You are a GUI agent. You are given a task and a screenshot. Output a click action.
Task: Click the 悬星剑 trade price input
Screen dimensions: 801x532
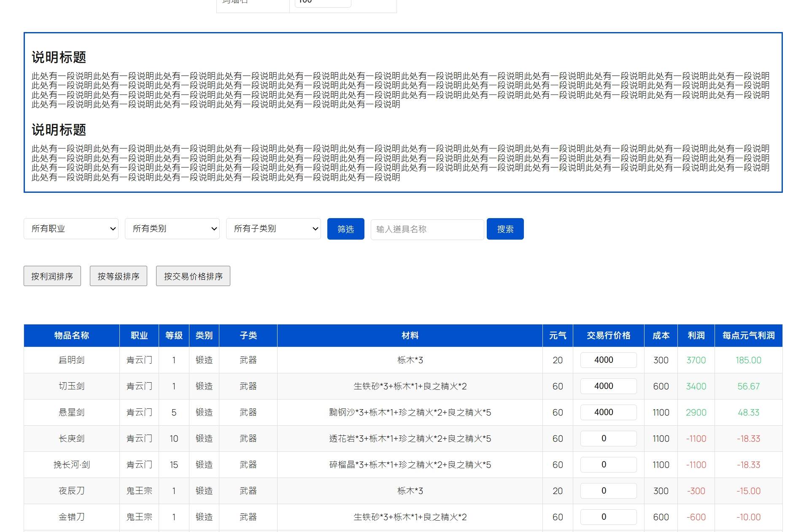[x=608, y=412]
